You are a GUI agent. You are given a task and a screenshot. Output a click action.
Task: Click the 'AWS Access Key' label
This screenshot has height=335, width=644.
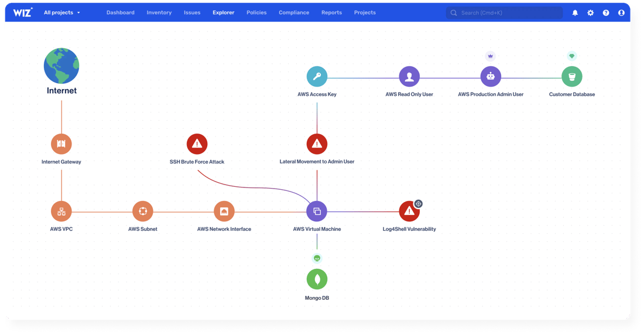tap(317, 94)
